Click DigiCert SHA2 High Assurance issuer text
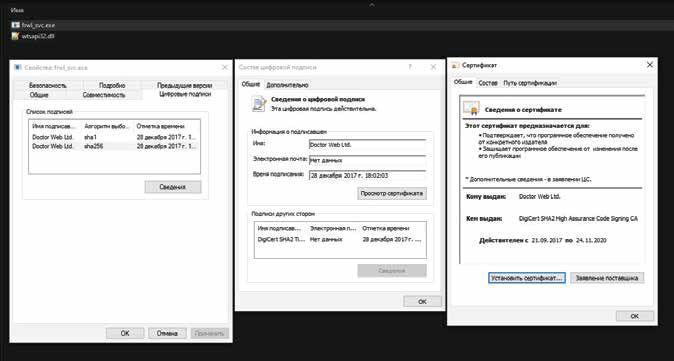The image size is (674, 361). [578, 219]
